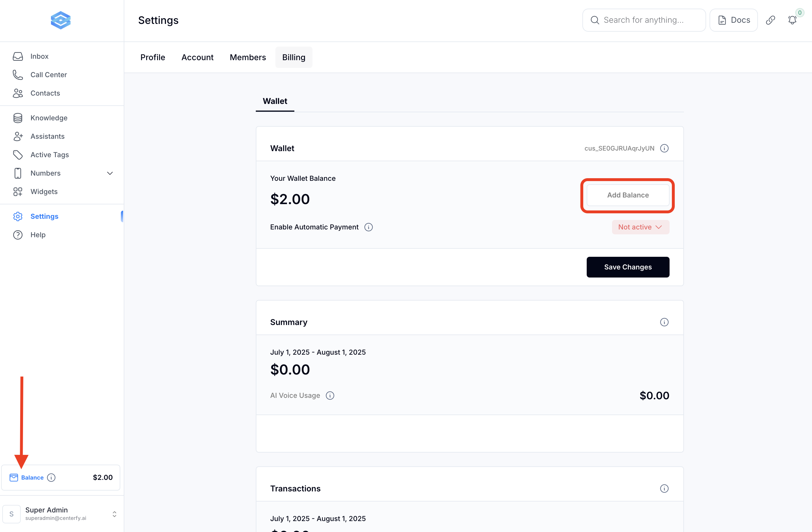The width and height of the screenshot is (812, 532).
Task: Click info icon beside Enable Automatic Payment
Action: click(x=369, y=227)
